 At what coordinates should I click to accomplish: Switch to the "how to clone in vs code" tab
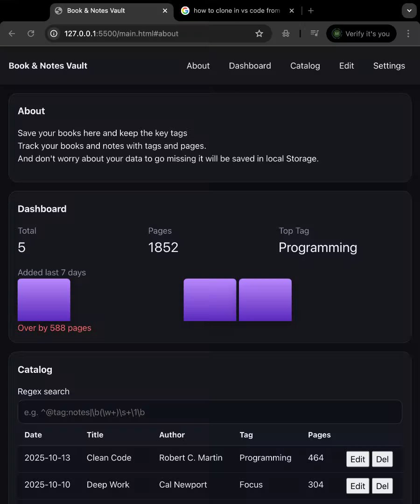point(237,11)
